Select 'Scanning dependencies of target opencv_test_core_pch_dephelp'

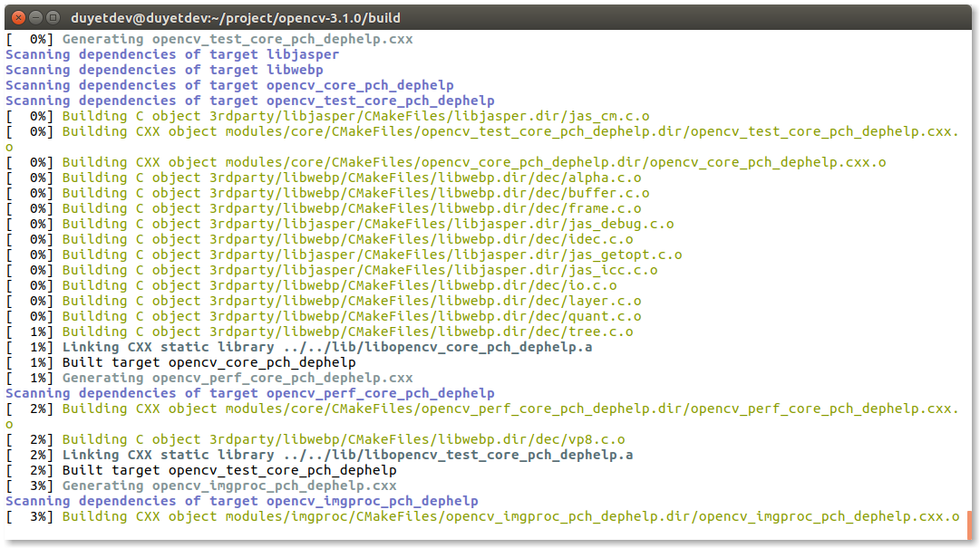tap(250, 101)
